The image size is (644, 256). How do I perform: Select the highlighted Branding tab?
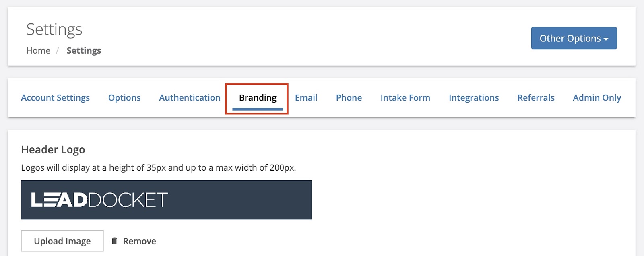(258, 98)
